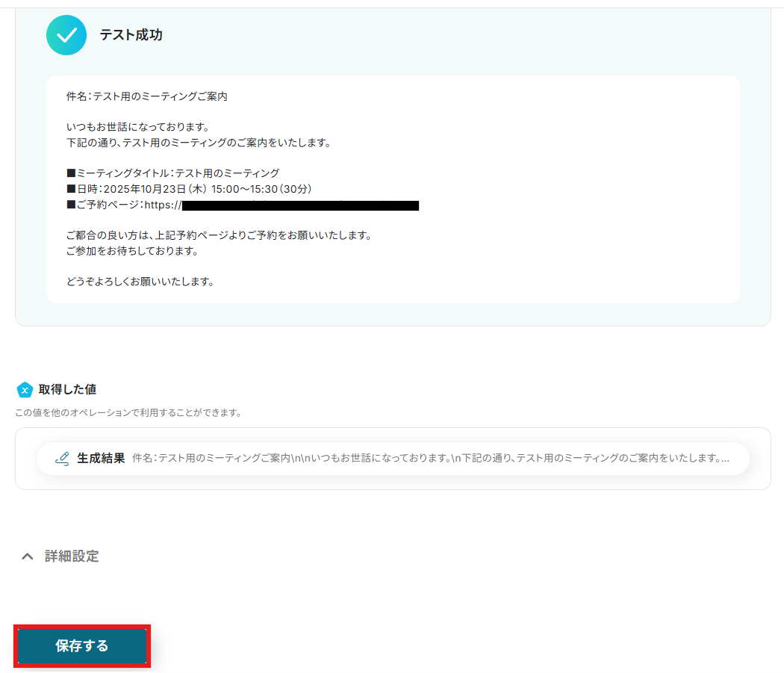Click the テスト成功 heading
The image size is (784, 673).
tap(131, 35)
